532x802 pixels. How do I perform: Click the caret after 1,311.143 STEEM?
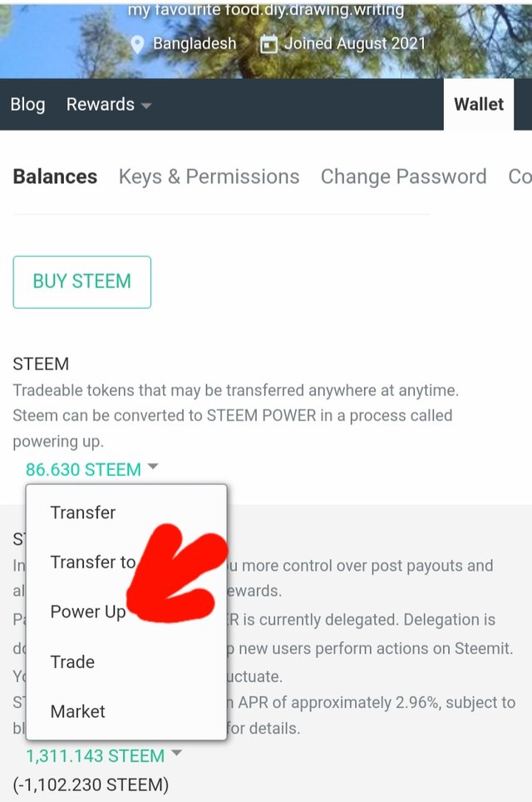click(176, 753)
